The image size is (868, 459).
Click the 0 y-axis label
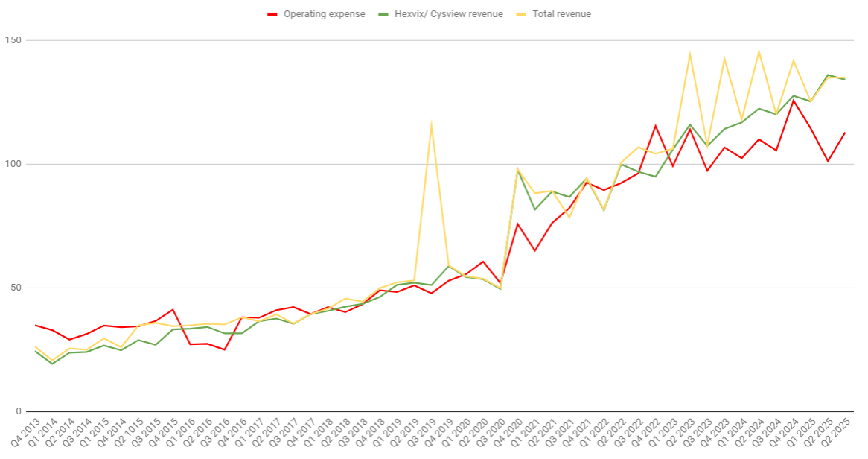[18, 411]
